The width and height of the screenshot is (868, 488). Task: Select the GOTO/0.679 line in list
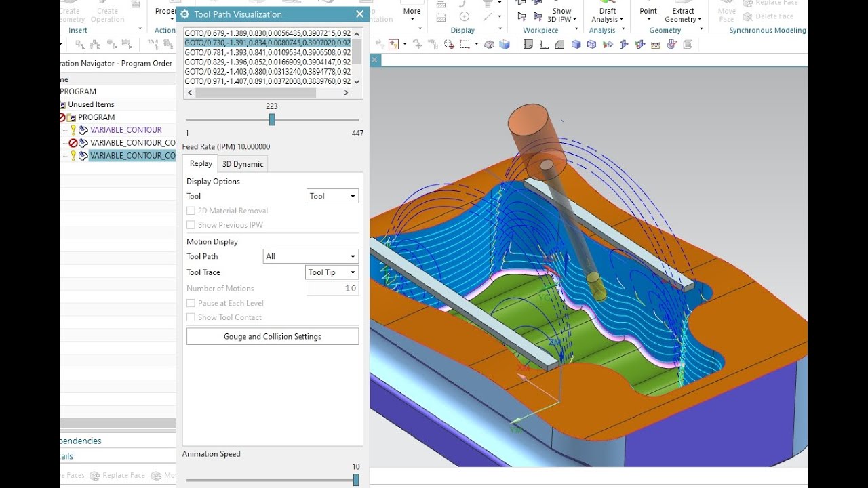(268, 33)
